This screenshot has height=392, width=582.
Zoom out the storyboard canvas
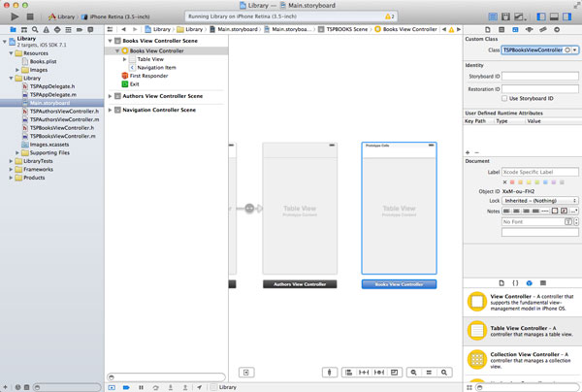[x=414, y=373]
